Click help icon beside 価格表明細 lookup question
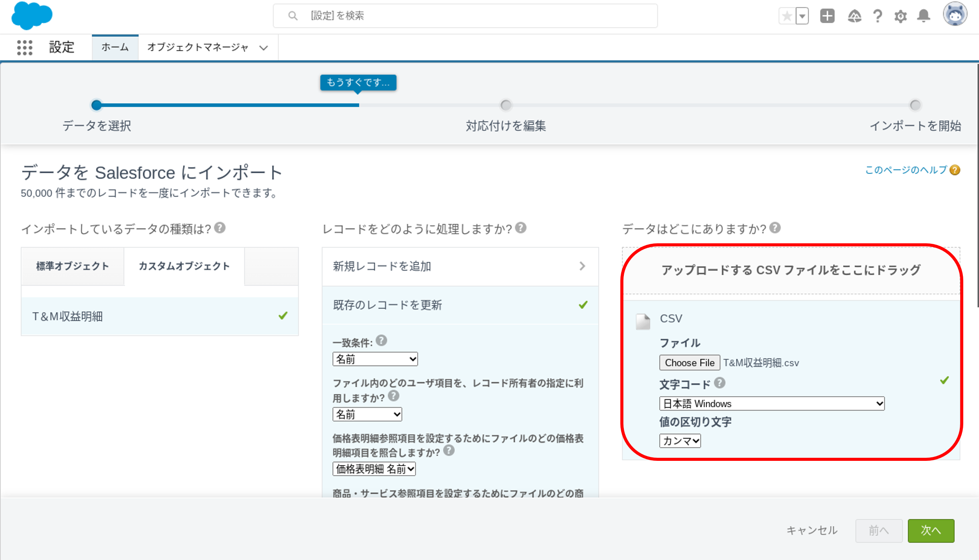 click(x=449, y=450)
